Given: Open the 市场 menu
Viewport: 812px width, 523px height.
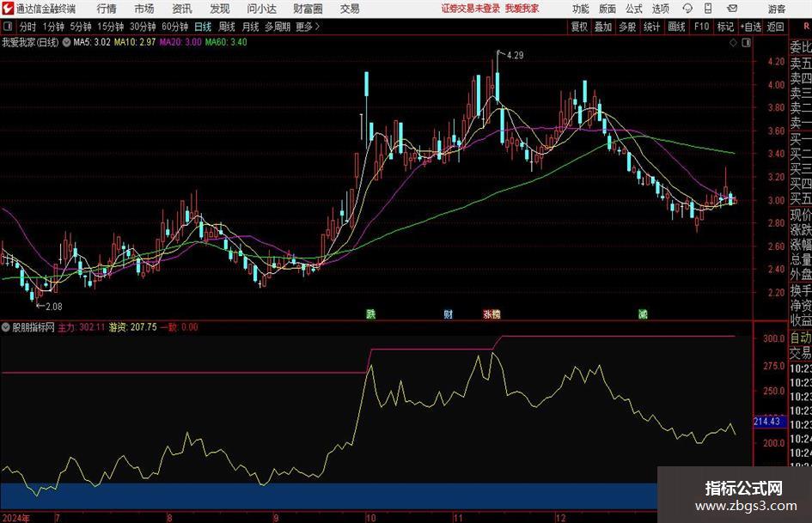Looking at the screenshot, I should point(144,9).
